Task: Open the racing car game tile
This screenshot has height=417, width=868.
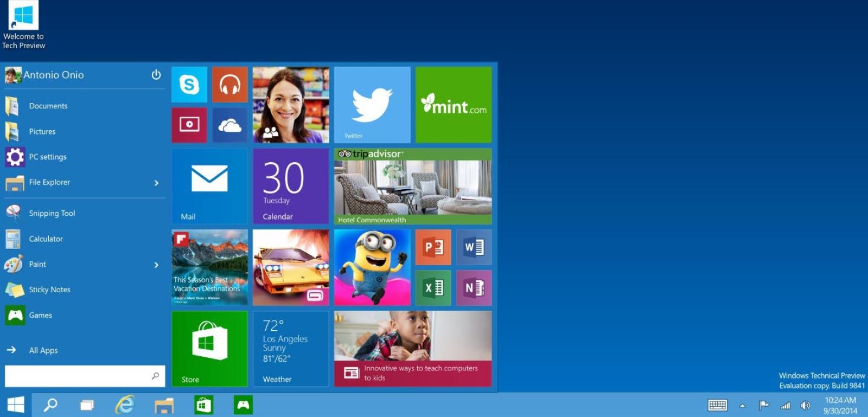Action: coord(291,267)
